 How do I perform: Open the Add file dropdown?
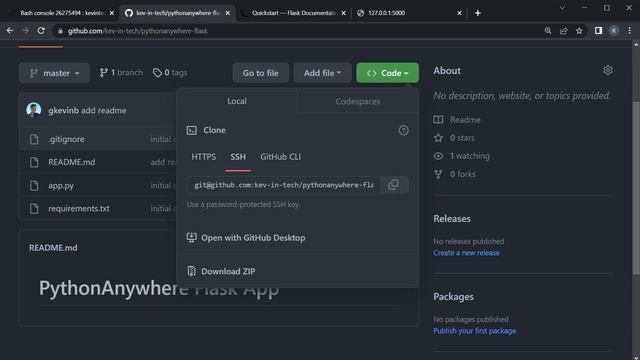click(x=322, y=73)
